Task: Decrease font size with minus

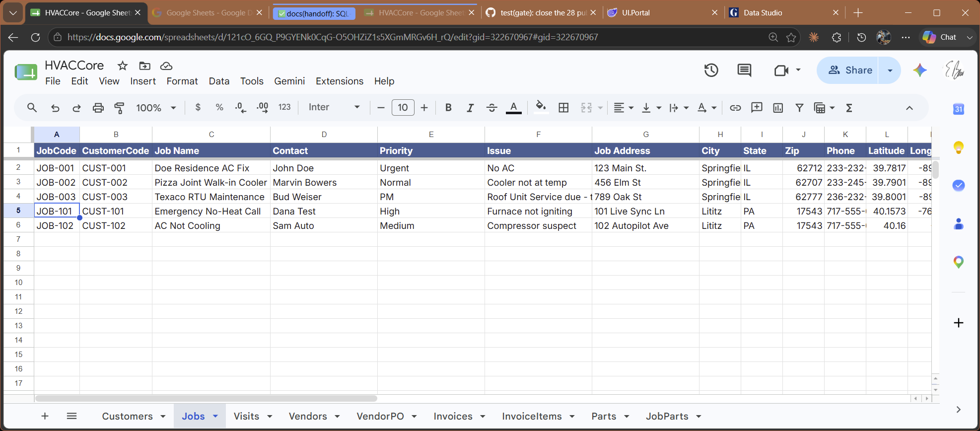Action: 381,108
